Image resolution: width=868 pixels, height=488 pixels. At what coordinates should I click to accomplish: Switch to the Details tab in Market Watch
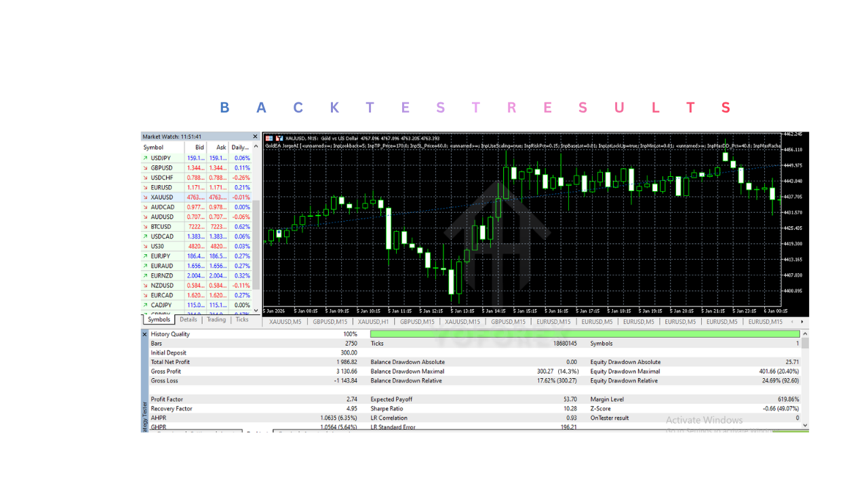[x=189, y=320]
